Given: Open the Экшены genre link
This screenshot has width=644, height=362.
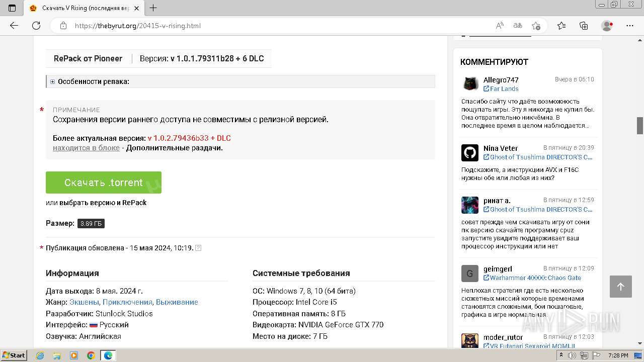Looking at the screenshot, I should pos(85,302).
